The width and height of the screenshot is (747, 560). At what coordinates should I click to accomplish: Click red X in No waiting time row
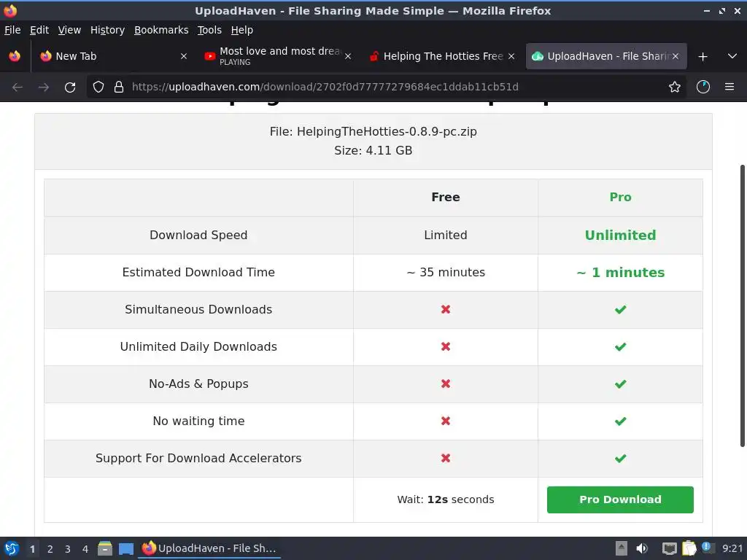(446, 421)
